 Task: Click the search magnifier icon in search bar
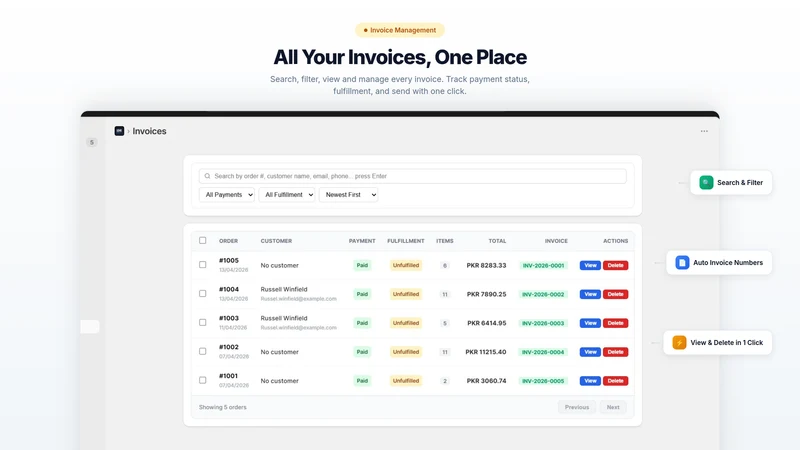click(x=207, y=176)
